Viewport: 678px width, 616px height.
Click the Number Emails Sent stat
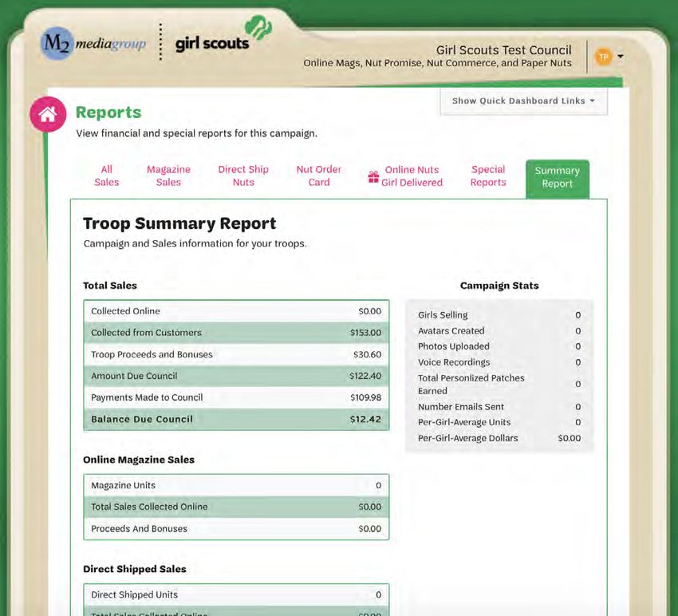tap(499, 407)
